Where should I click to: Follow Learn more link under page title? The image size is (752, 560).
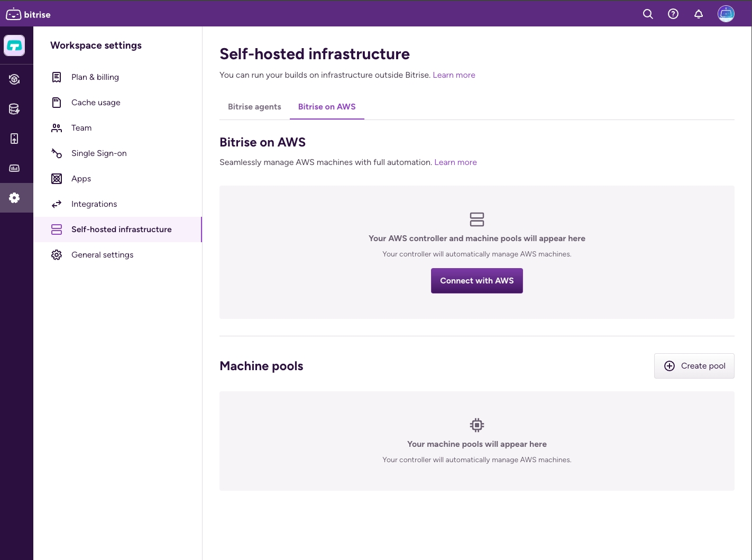[x=454, y=75]
